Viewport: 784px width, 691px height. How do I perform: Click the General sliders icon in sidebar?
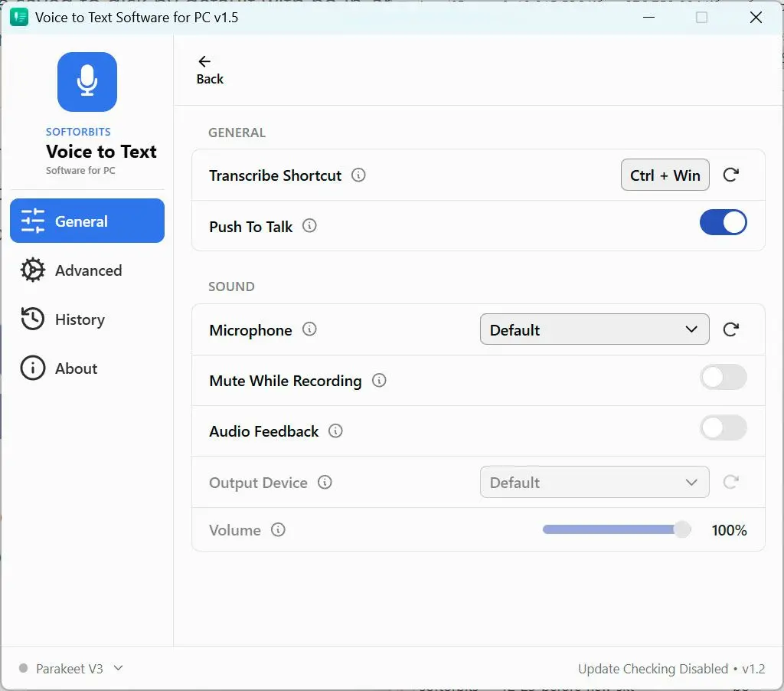click(x=33, y=221)
